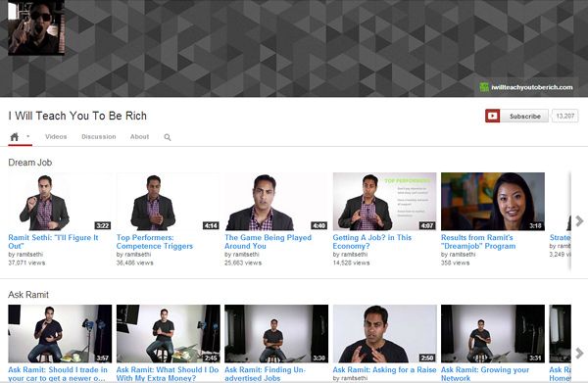
Task: Expand the dropdown arrow beside Home icon
Action: 28,136
